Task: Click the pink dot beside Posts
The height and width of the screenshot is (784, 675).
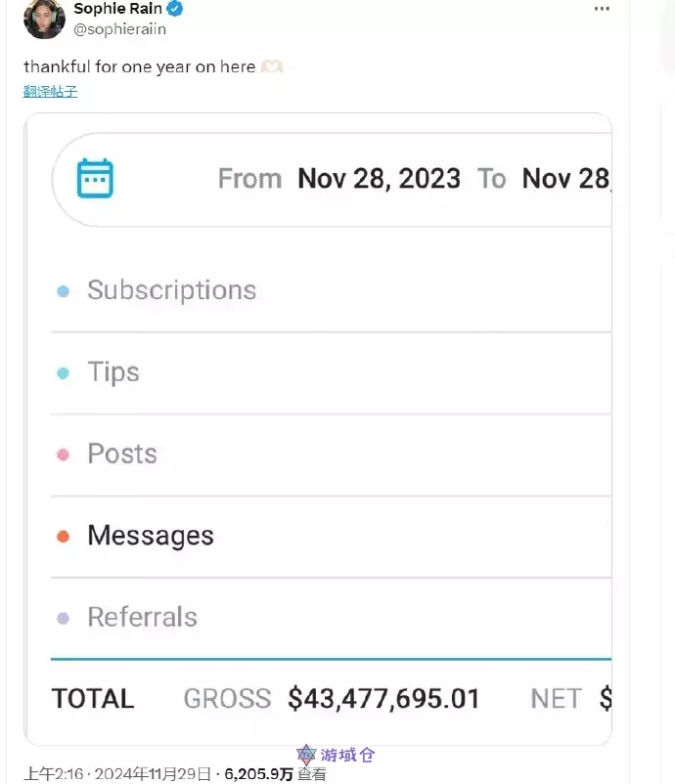Action: (x=64, y=455)
